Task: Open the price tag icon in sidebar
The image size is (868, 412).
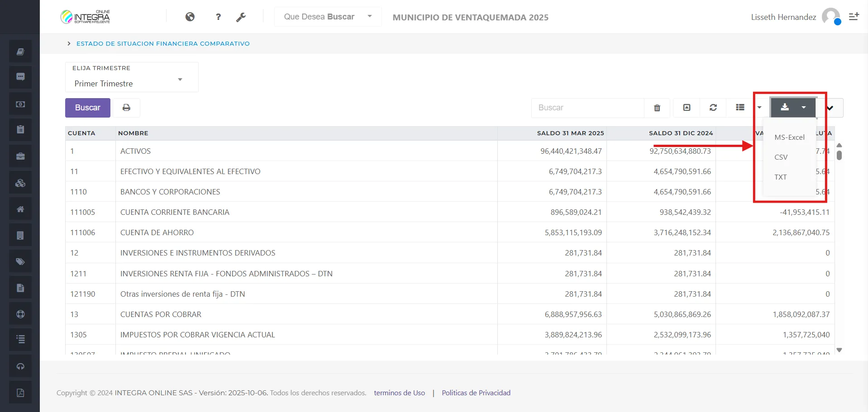Action: 20,261
